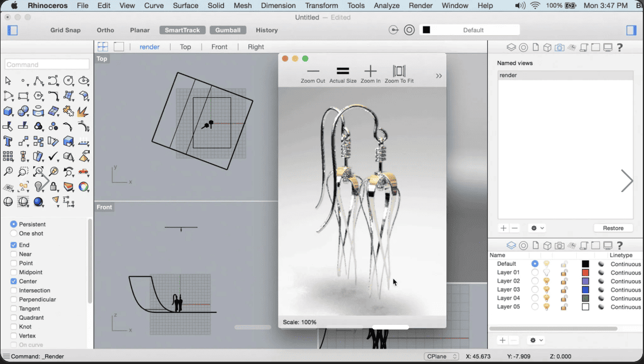The width and height of the screenshot is (644, 364).
Task: Click the lock objects icon
Action: [53, 187]
